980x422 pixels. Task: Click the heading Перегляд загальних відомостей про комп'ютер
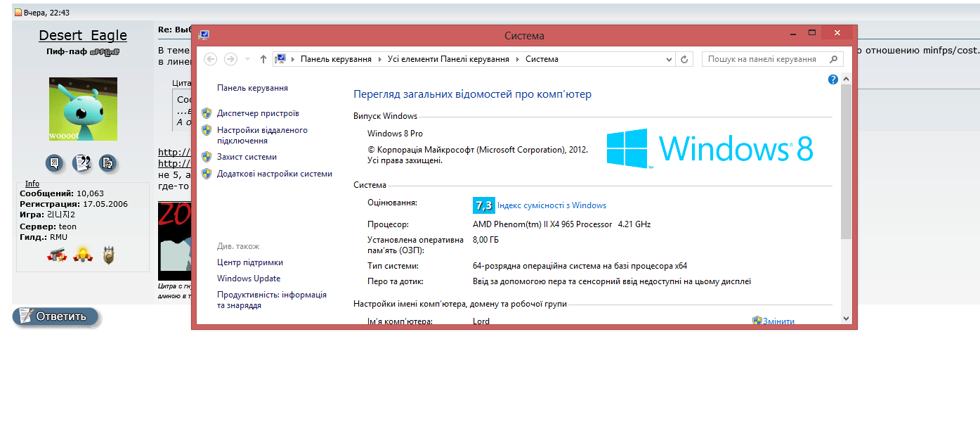coord(472,94)
